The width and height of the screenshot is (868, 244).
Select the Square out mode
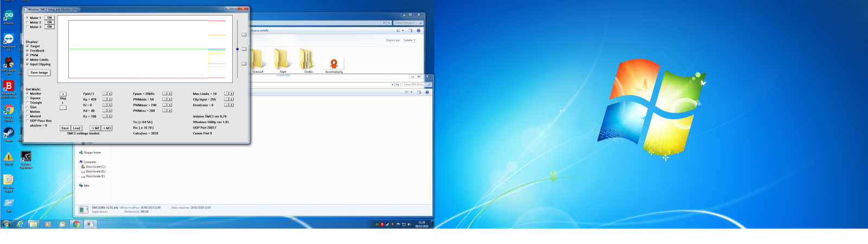point(28,98)
